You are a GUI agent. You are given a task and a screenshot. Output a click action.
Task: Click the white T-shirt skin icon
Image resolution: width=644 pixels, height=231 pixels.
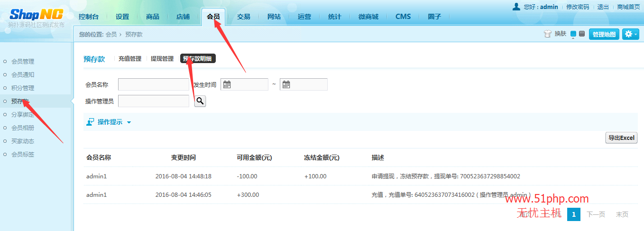[x=547, y=34]
